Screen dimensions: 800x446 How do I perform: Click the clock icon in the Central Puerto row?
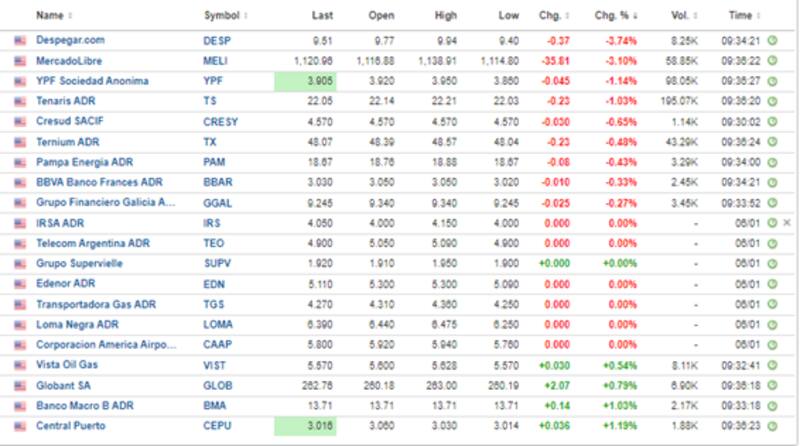(x=771, y=425)
